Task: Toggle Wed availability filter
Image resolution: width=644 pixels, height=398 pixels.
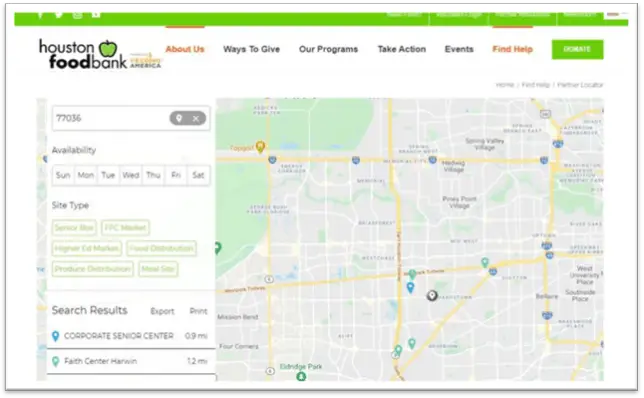Action: pyautogui.click(x=131, y=175)
